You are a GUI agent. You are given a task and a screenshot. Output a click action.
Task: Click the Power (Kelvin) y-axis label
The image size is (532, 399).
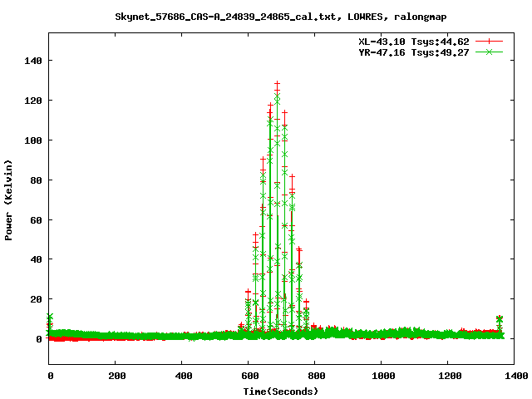8,200
